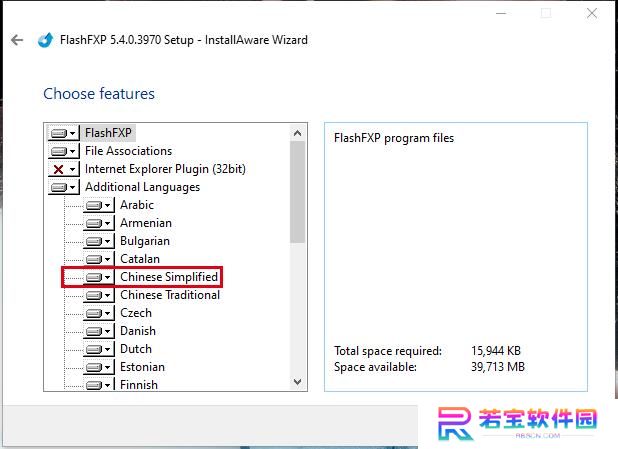Viewport: 618px width, 449px height.
Task: Select File Associations feature
Action: point(128,151)
